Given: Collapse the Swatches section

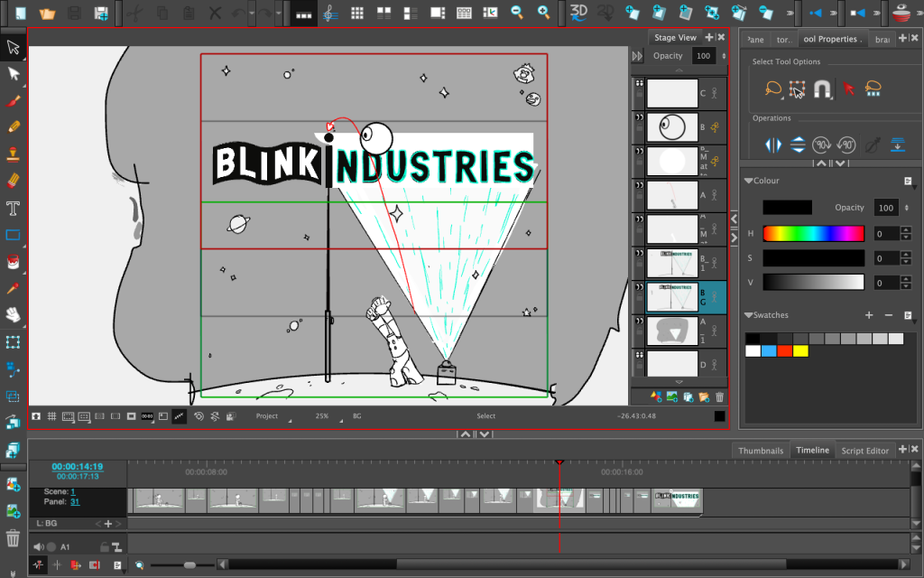Looking at the screenshot, I should pyautogui.click(x=748, y=315).
